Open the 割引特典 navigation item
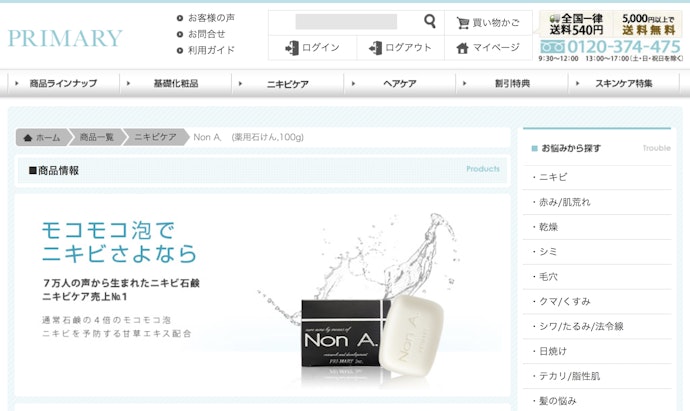Image resolution: width=690 pixels, height=411 pixels. [x=511, y=84]
